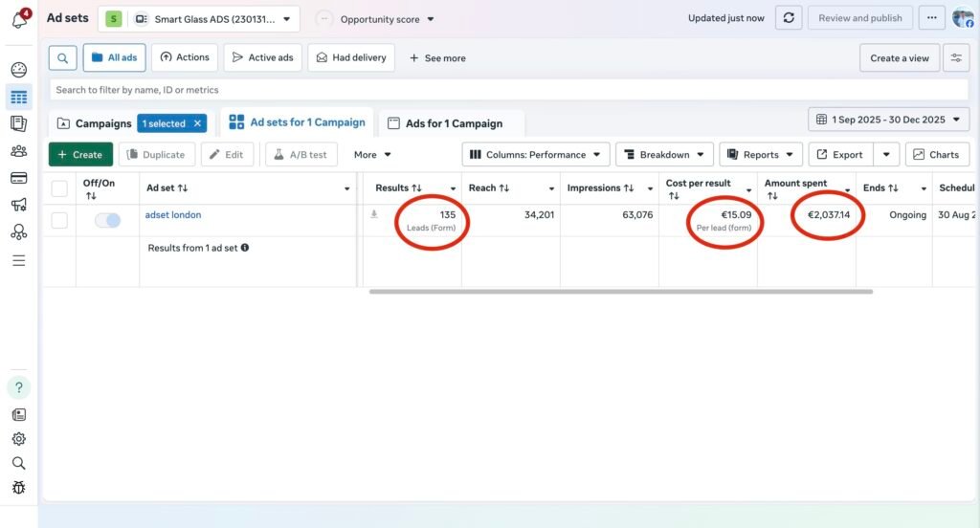Open the customize view sliders icon
Image resolution: width=980 pixels, height=528 pixels.
tap(955, 57)
